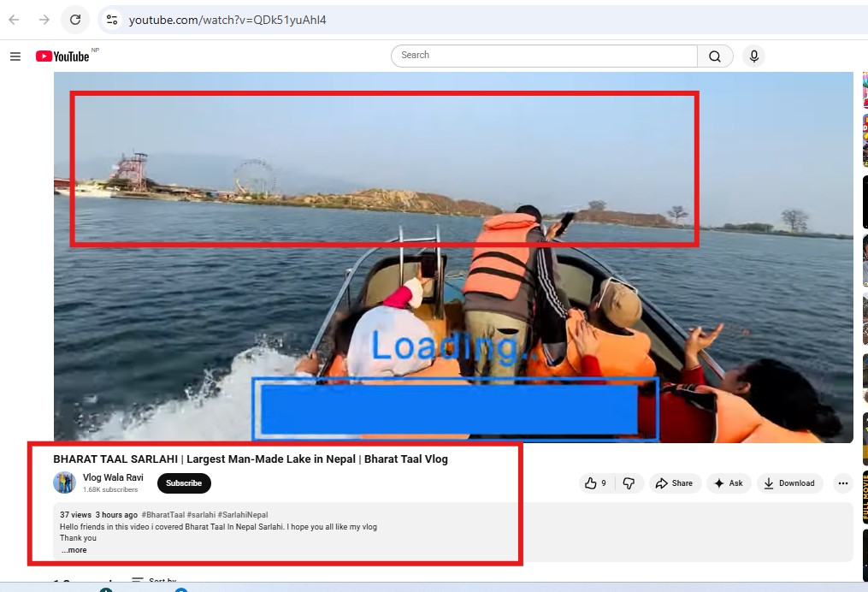Click the browser back arrow
The image size is (868, 592).
tap(15, 20)
